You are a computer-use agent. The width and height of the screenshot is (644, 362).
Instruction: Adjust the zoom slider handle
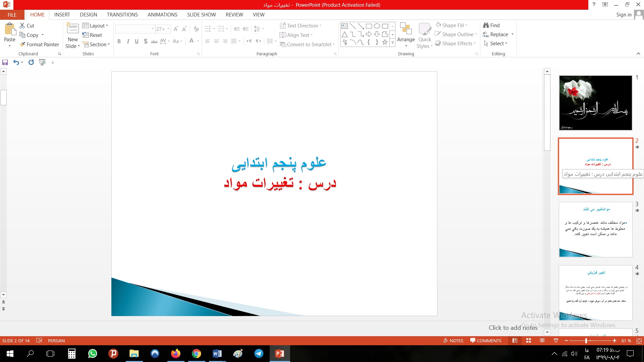[x=586, y=341]
